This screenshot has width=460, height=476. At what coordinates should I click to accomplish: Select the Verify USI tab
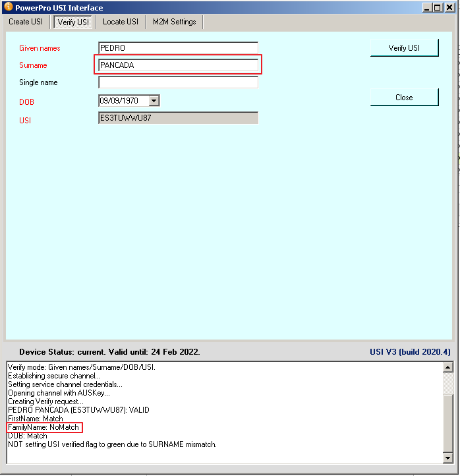coord(73,22)
